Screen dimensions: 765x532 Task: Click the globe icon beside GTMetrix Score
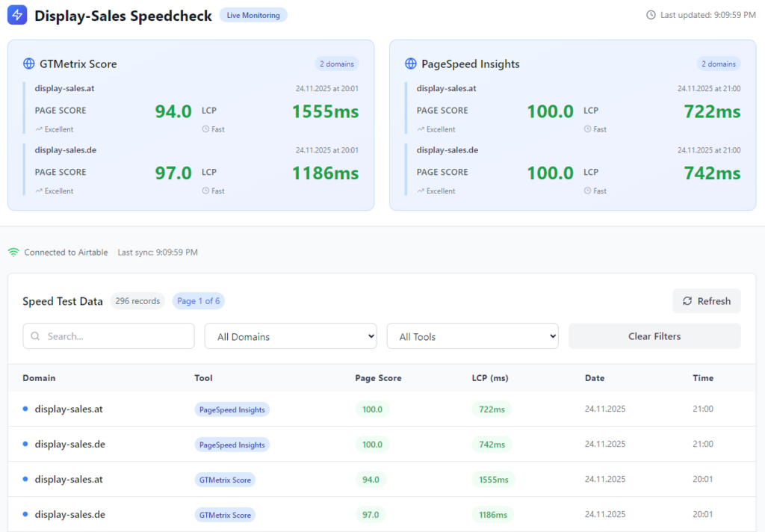click(x=29, y=64)
